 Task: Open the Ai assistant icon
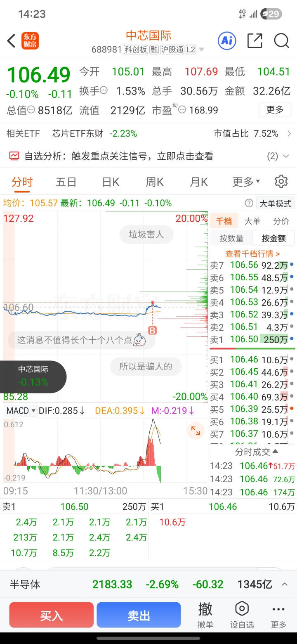point(227,40)
